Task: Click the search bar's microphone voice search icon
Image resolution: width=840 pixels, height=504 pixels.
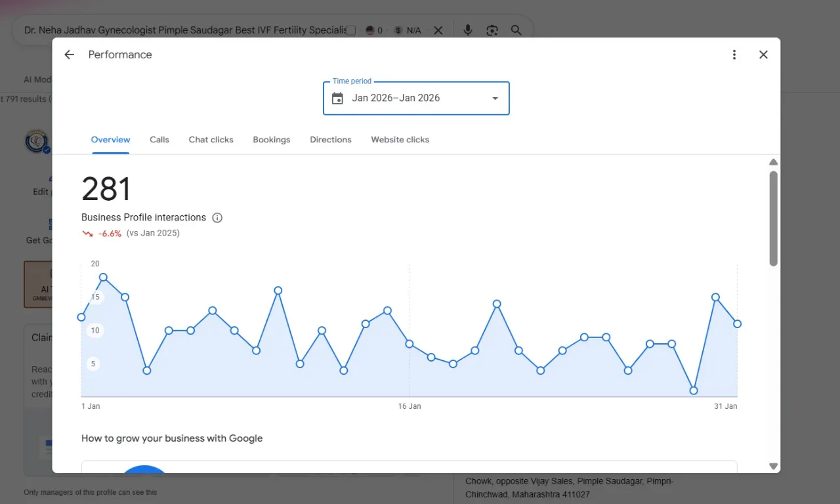Action: tap(468, 30)
